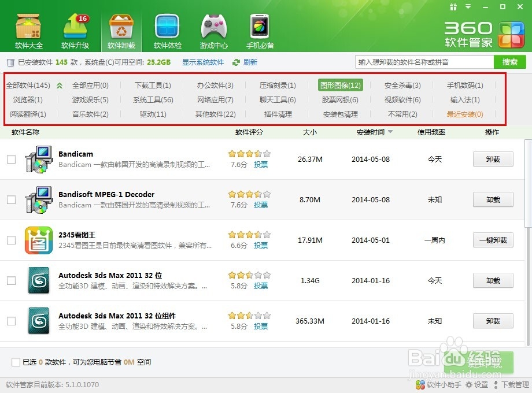This screenshot has width=532, height=393.
Task: Click the Bandicam program icon
Action: 39,160
